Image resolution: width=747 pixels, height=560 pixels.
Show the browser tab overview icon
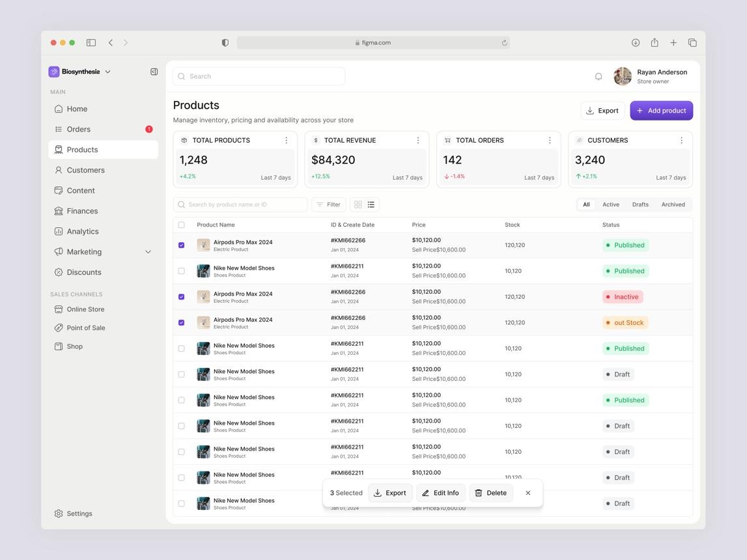[692, 42]
